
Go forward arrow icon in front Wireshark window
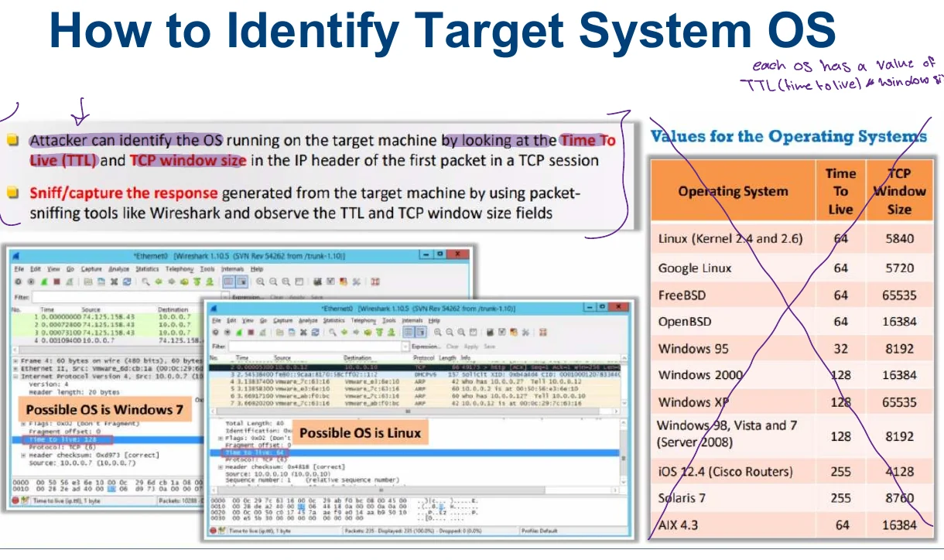(357, 333)
